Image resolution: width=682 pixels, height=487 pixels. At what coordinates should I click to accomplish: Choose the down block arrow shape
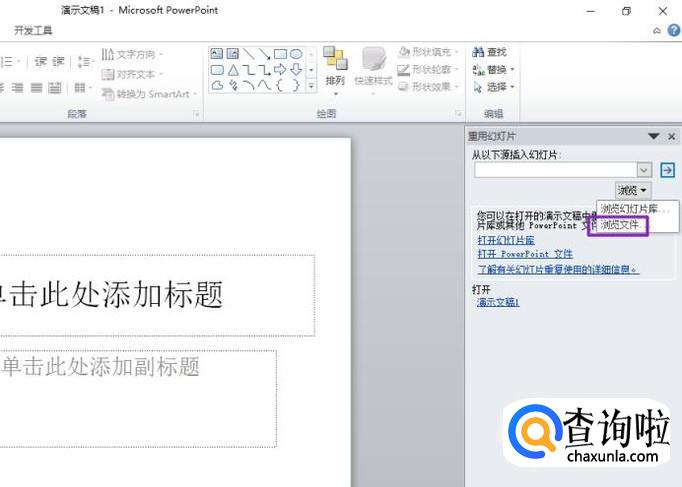tap(296, 70)
